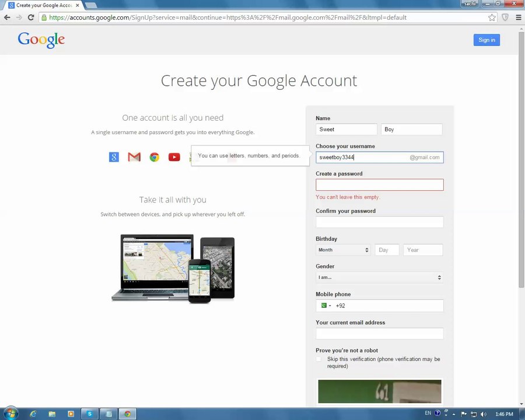Viewport: 525px width, 420px height.
Task: Click the birthday Day field
Action: pos(387,250)
